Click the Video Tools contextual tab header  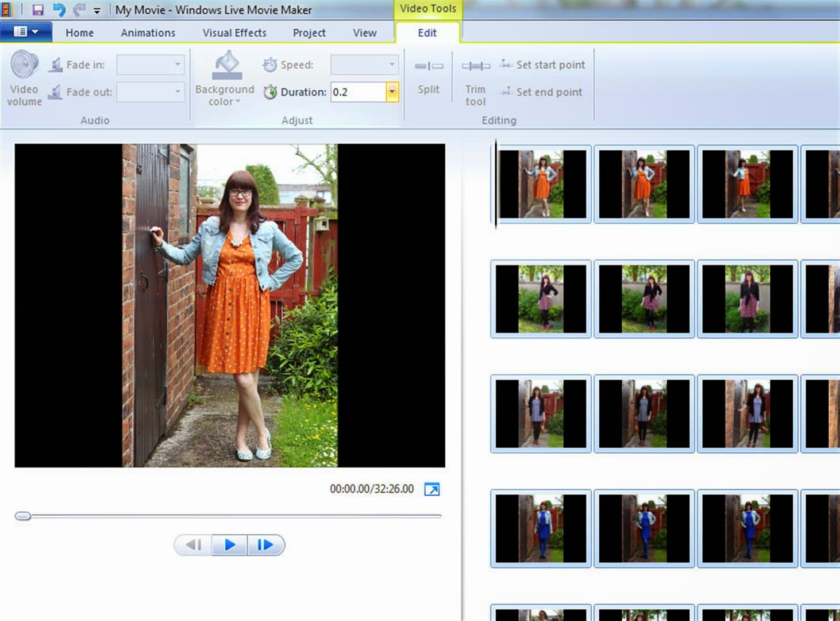point(428,9)
